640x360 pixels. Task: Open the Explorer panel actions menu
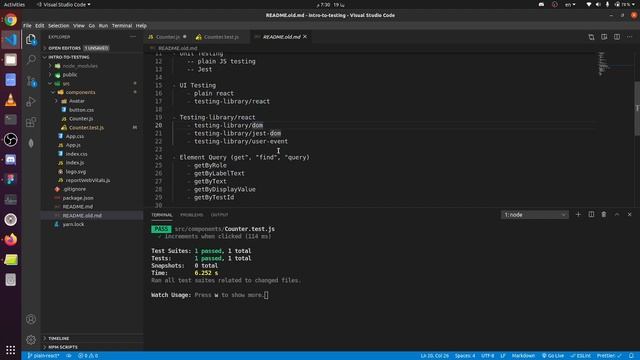(x=133, y=37)
